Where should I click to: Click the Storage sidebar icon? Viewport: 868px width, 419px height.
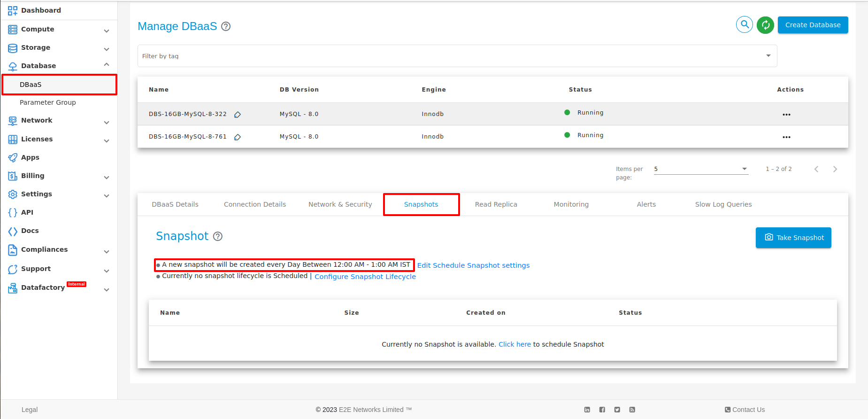(13, 48)
